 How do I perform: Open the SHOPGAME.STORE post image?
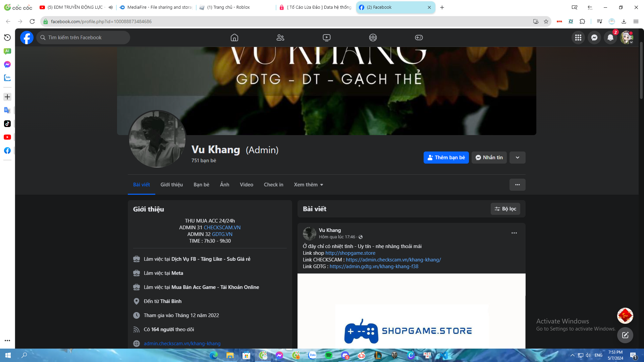[411, 311]
